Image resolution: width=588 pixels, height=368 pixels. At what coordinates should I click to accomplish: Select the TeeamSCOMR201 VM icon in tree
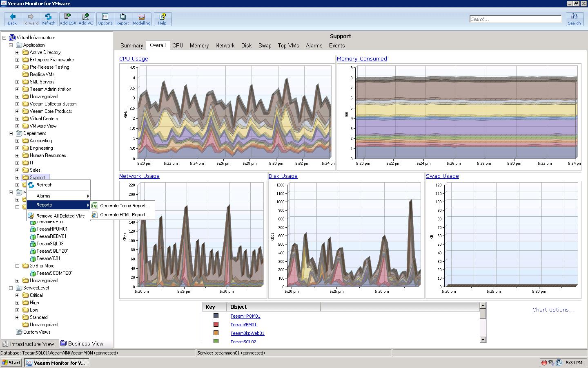(x=33, y=273)
